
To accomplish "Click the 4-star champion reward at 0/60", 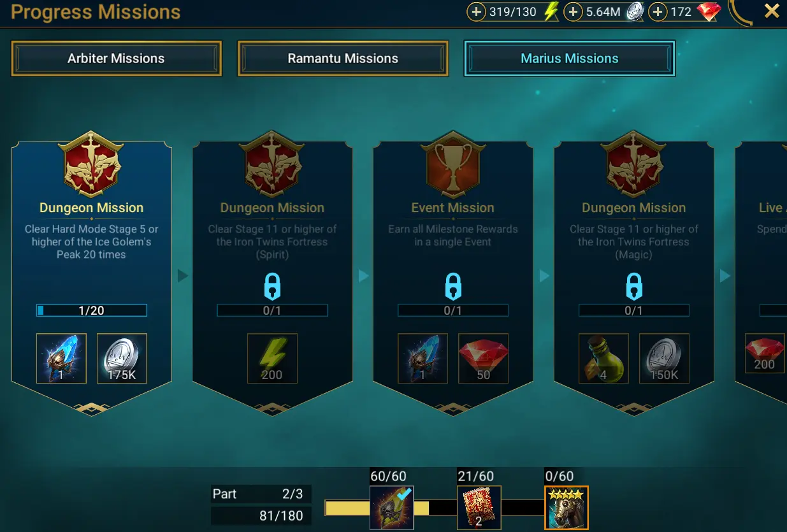I will 567,508.
